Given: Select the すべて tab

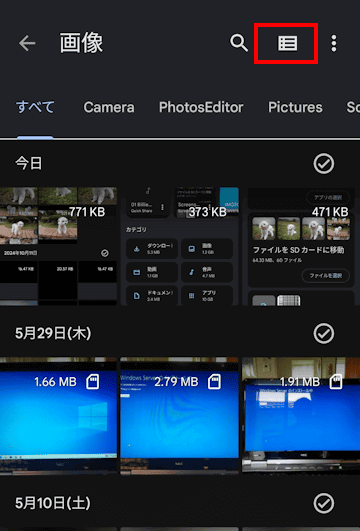Looking at the screenshot, I should coord(35,107).
